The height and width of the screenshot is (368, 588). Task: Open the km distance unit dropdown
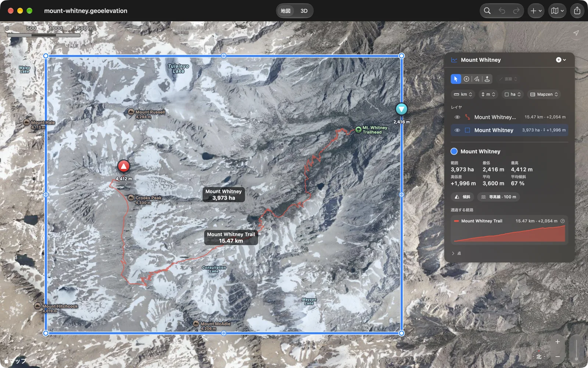coord(463,94)
